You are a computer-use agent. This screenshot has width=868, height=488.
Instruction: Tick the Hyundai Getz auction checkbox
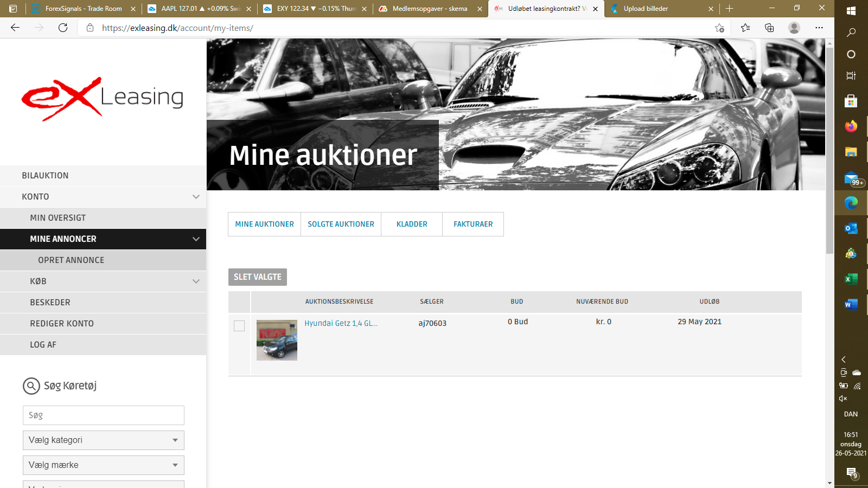pyautogui.click(x=239, y=326)
